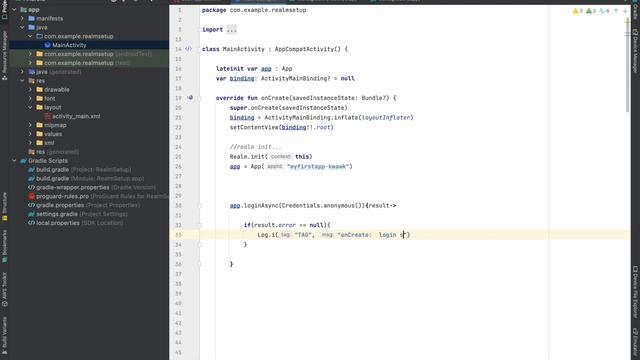Viewport: 640px width, 360px height.
Task: Click the proguard-rules.pro file icon
Action: 31,196
